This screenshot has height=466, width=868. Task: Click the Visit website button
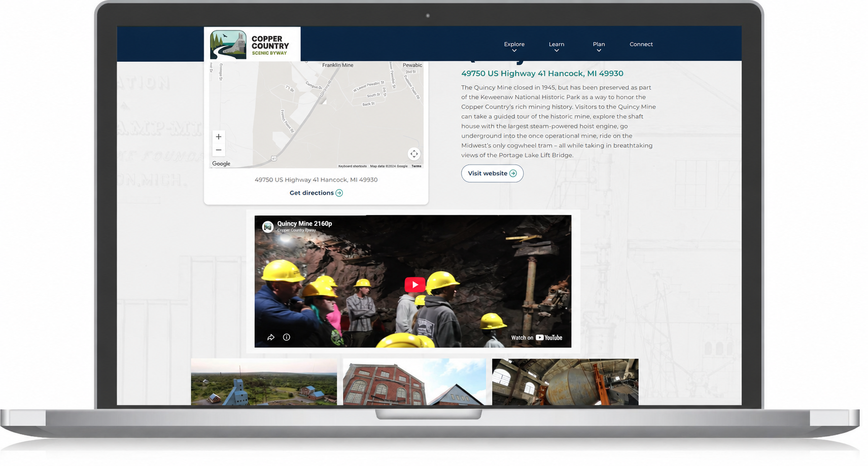(x=492, y=173)
